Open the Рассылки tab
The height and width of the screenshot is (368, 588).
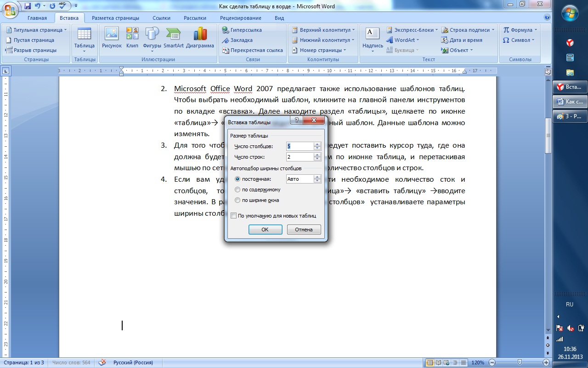pos(195,18)
